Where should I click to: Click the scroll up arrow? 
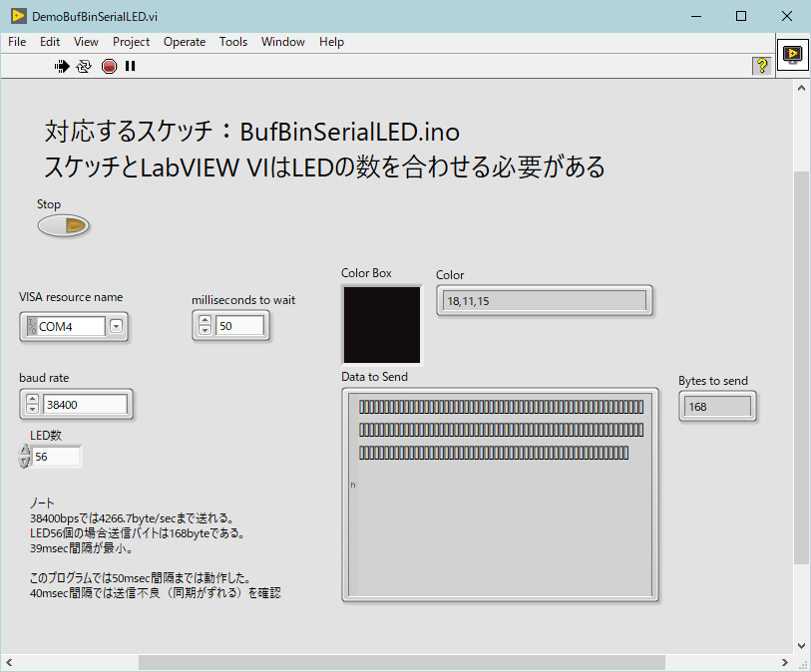(801, 88)
